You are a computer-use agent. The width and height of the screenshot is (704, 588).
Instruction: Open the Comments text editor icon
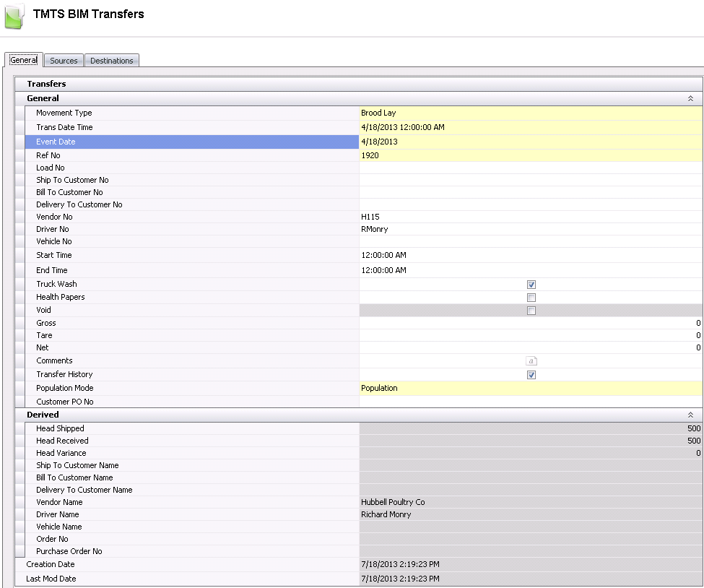pyautogui.click(x=531, y=361)
